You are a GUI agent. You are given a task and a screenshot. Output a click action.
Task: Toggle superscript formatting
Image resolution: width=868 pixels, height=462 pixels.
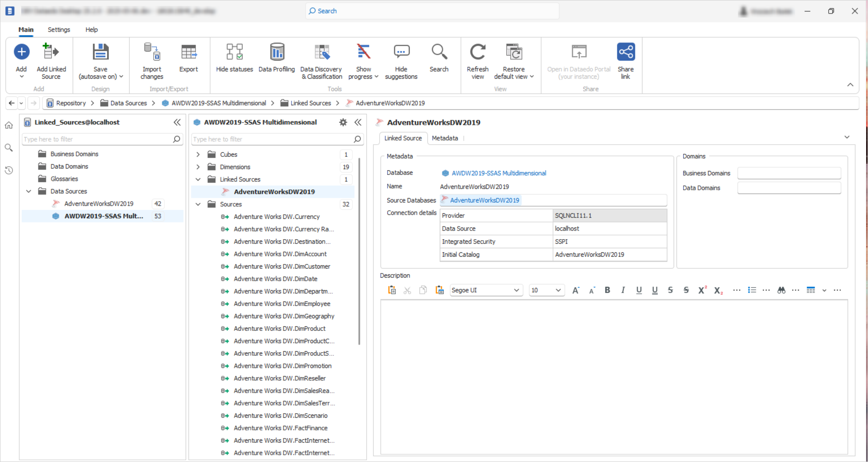coord(702,290)
